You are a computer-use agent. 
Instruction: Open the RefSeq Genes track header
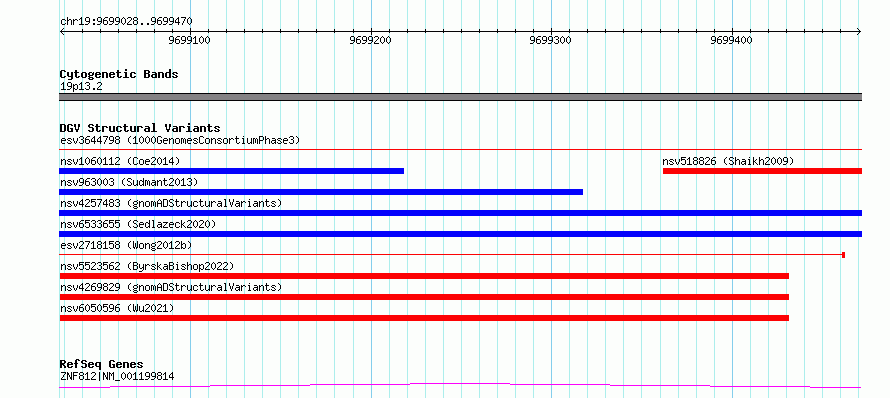click(x=102, y=365)
